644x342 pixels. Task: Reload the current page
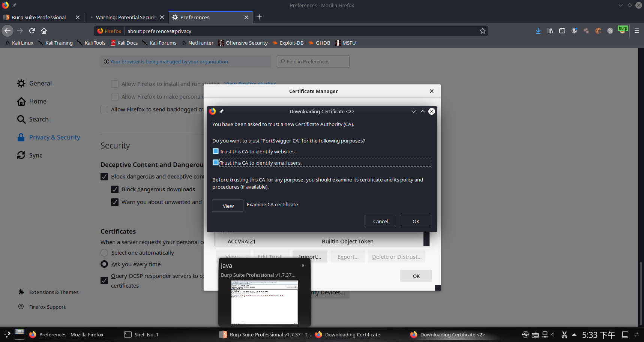[32, 31]
